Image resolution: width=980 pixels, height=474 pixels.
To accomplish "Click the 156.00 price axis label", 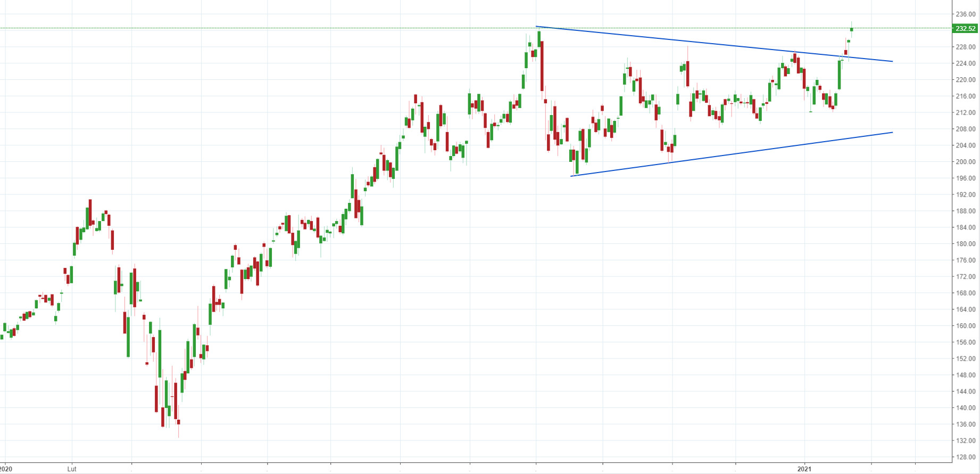I will 966,342.
